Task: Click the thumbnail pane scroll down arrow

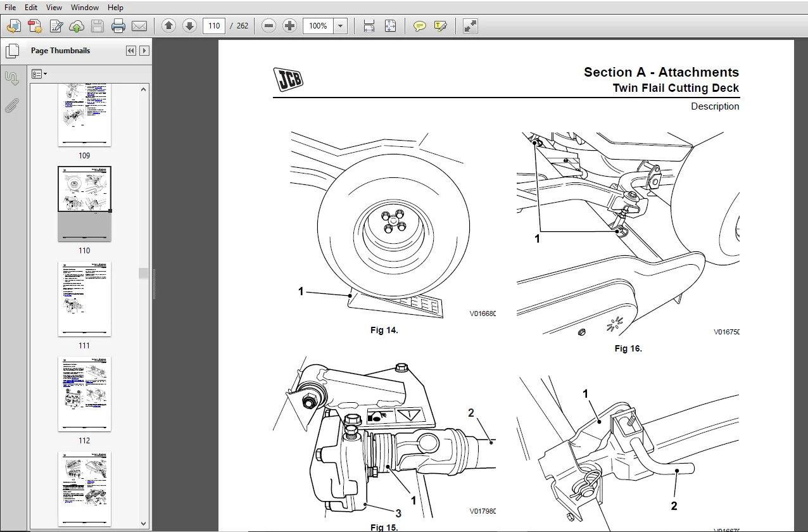Action: point(144,523)
